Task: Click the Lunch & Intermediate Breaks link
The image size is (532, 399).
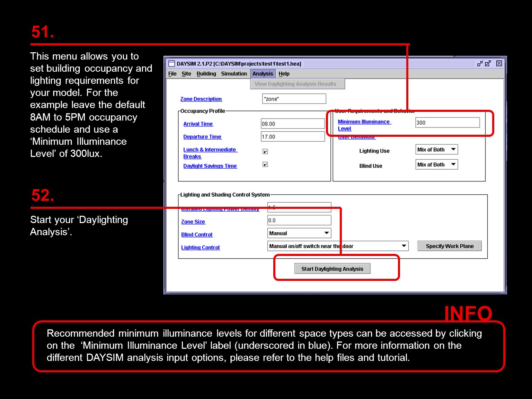Action: [x=210, y=153]
